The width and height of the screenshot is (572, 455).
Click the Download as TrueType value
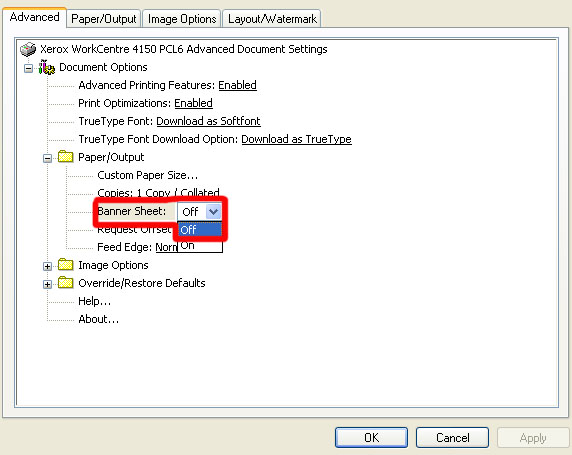[x=297, y=139]
